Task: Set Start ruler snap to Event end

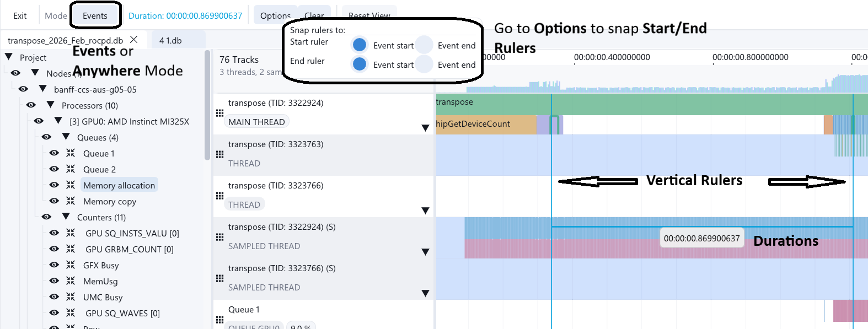Action: coord(424,45)
